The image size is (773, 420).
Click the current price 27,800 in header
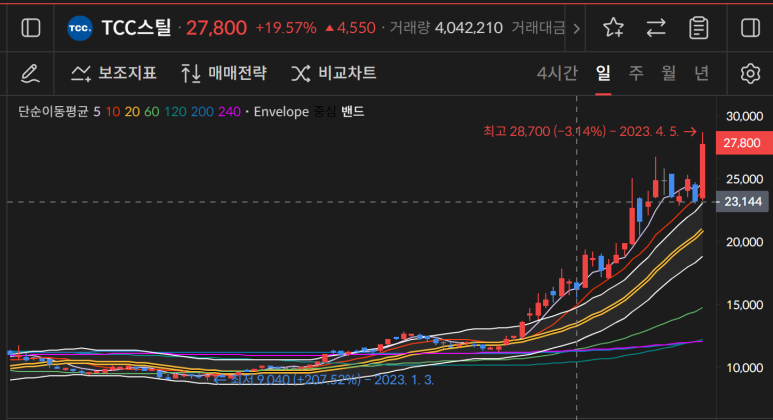point(216,28)
